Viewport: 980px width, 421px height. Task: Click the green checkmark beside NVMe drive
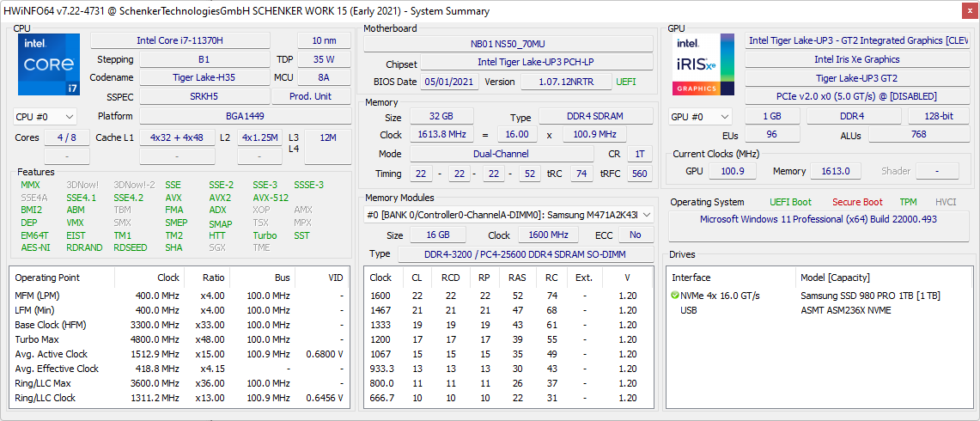(675, 296)
